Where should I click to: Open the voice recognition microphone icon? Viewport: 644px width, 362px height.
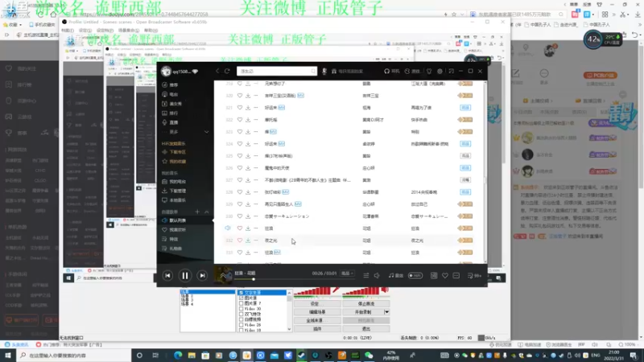pyautogui.click(x=324, y=71)
